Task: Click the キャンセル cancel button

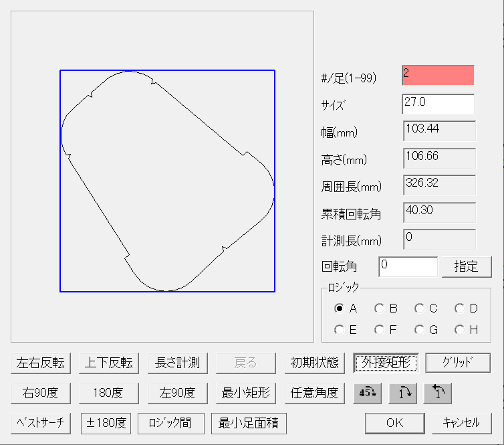Action: coord(462,423)
